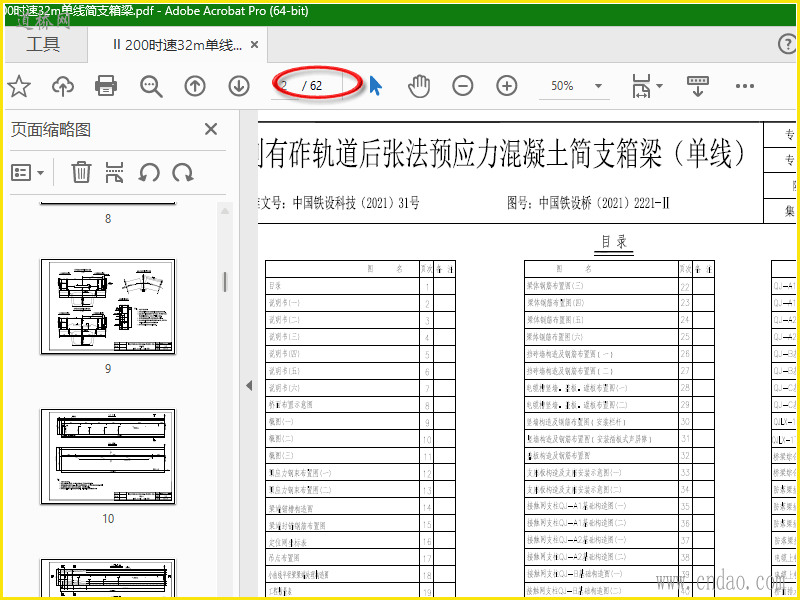
Task: Expand the fit page dropdown arrow
Action: [659, 86]
